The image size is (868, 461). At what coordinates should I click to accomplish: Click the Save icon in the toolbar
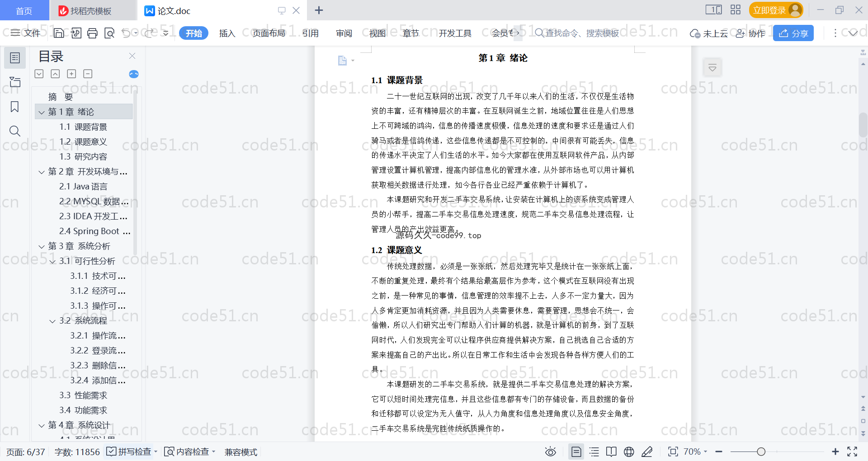click(x=59, y=33)
